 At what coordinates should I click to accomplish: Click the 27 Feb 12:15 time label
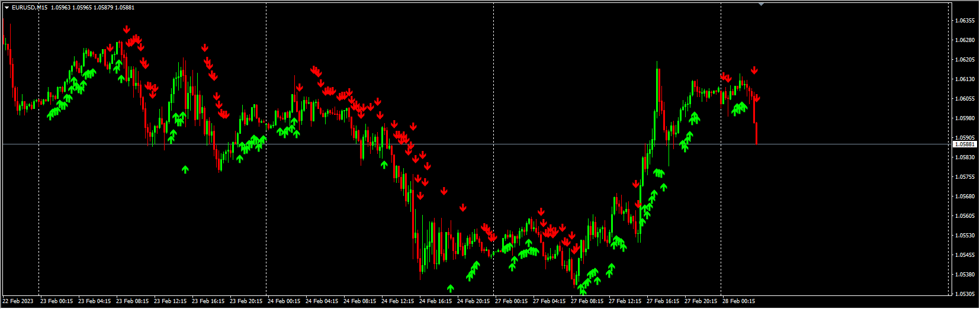point(625,301)
